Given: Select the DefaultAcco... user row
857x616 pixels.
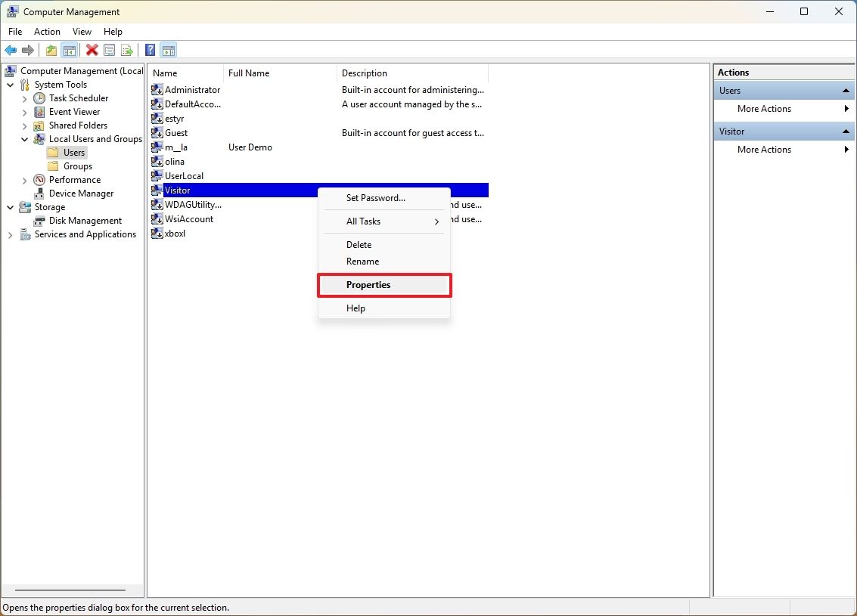Looking at the screenshot, I should [319, 104].
